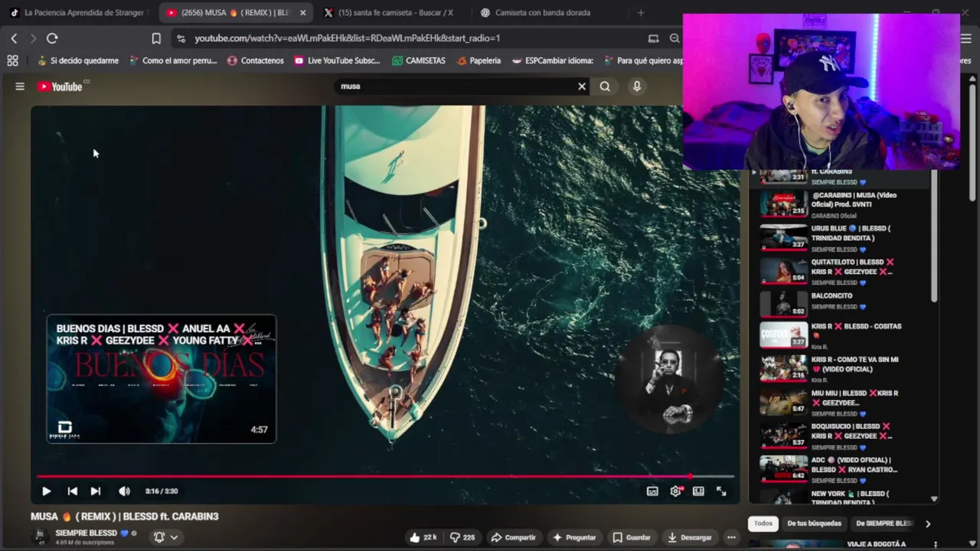Select De SIEMPRE BLESSD filter chip
The width and height of the screenshot is (980, 551).
point(884,523)
